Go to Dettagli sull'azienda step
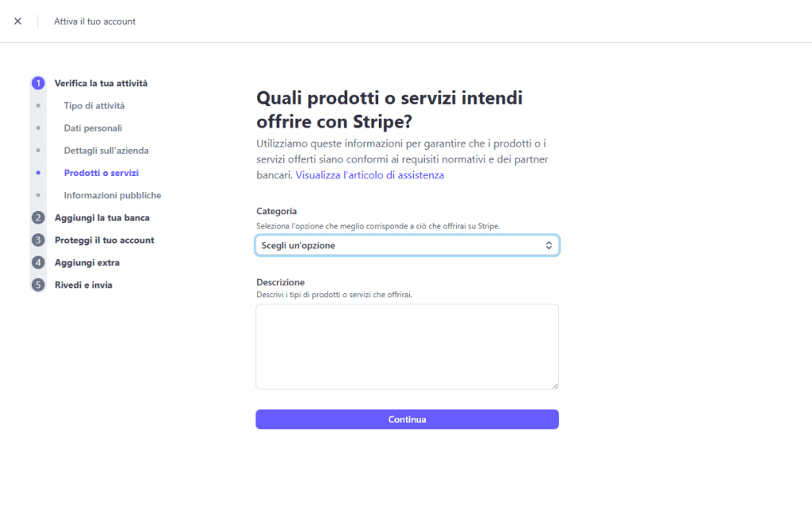 pyautogui.click(x=105, y=150)
